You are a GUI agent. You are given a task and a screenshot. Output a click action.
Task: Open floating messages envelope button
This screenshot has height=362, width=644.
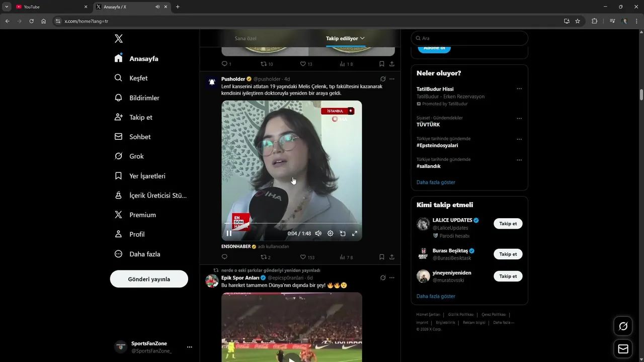click(x=623, y=349)
